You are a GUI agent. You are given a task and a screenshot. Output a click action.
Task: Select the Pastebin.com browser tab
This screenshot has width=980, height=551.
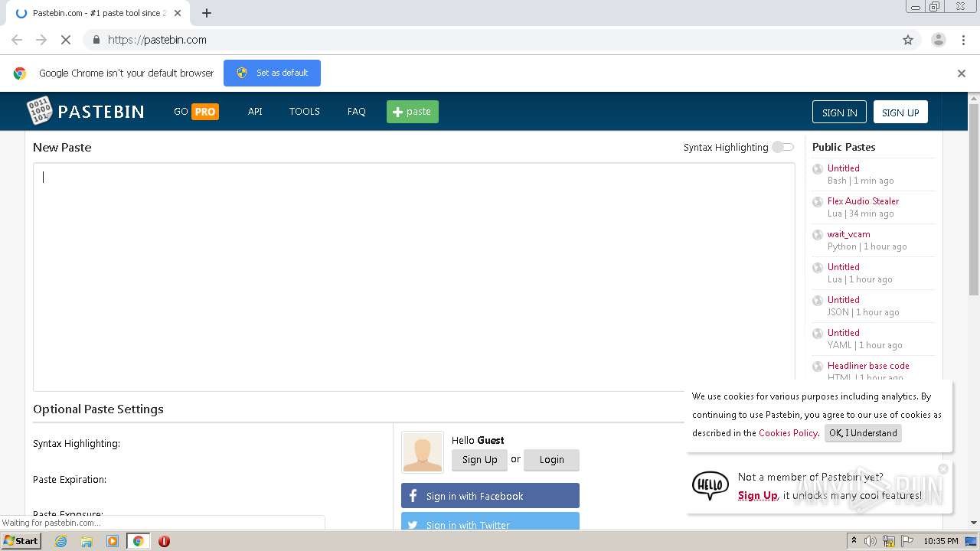coord(97,13)
